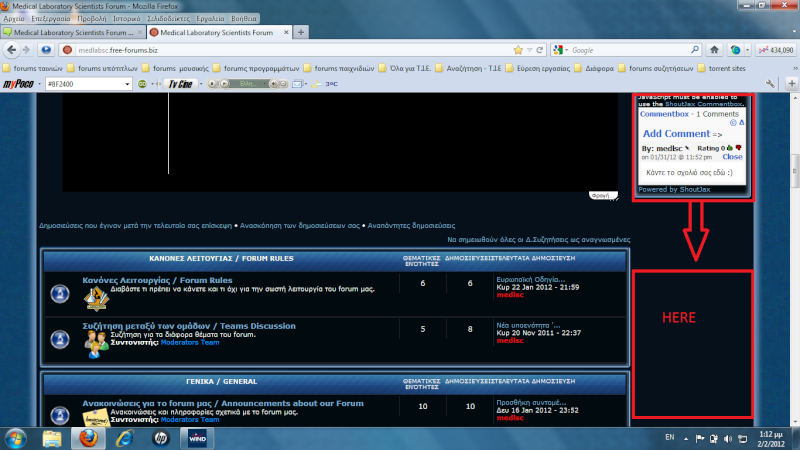This screenshot has width=800, height=450.
Task: Open the Add Comment link
Action: pos(676,134)
